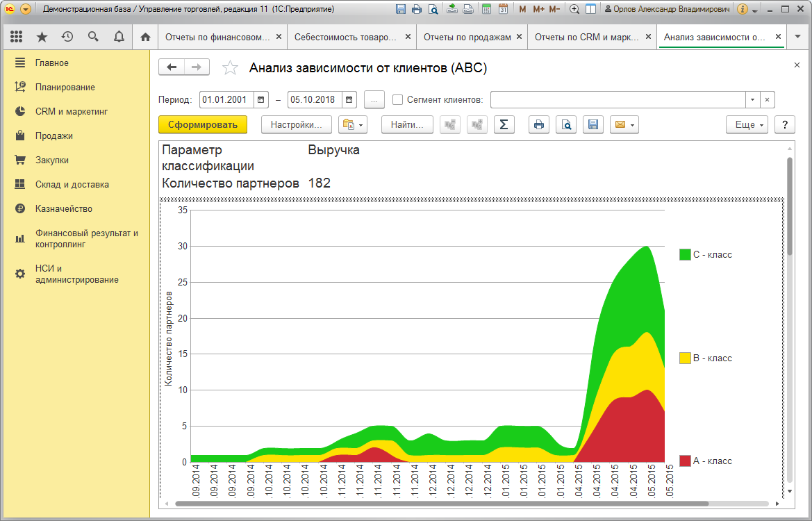Open the report variants dropdown
Screen dimensions: 812x521
353,125
